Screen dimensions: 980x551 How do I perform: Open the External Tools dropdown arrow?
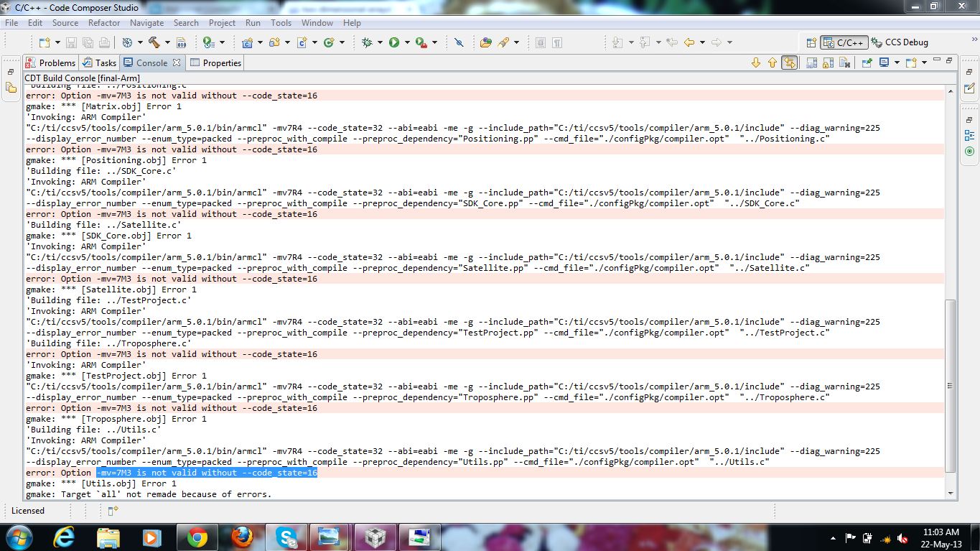434,42
